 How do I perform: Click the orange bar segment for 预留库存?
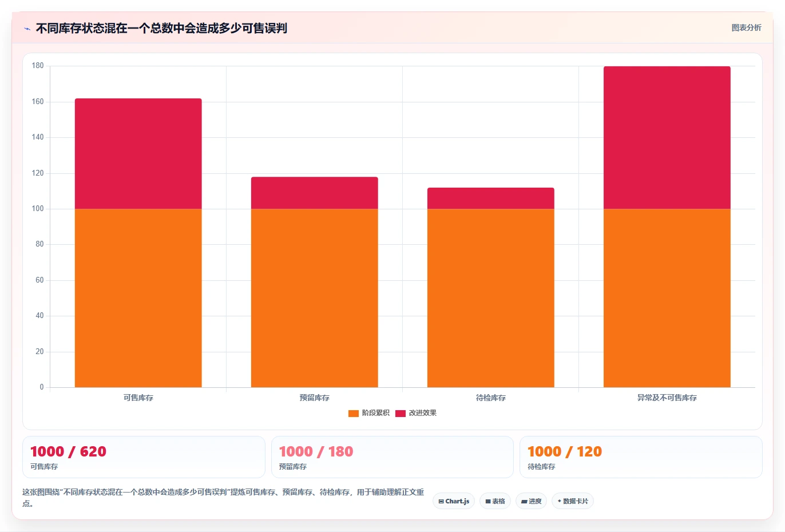coord(315,298)
